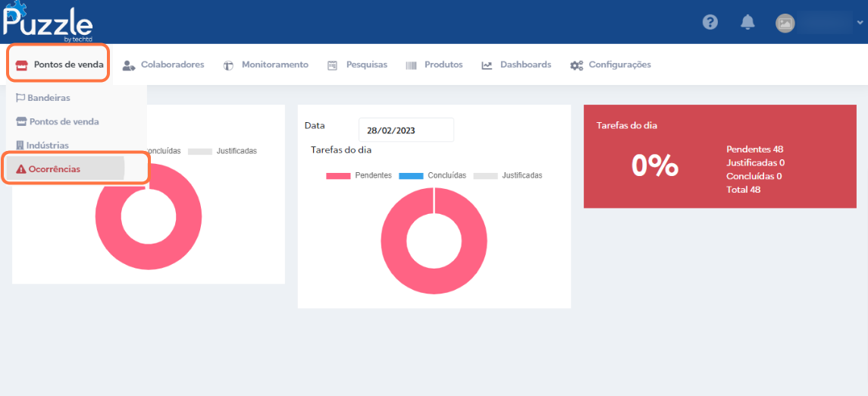Screen dimensions: 868x396
Task: Select Ocorrências from the submenu
Action: (54, 169)
